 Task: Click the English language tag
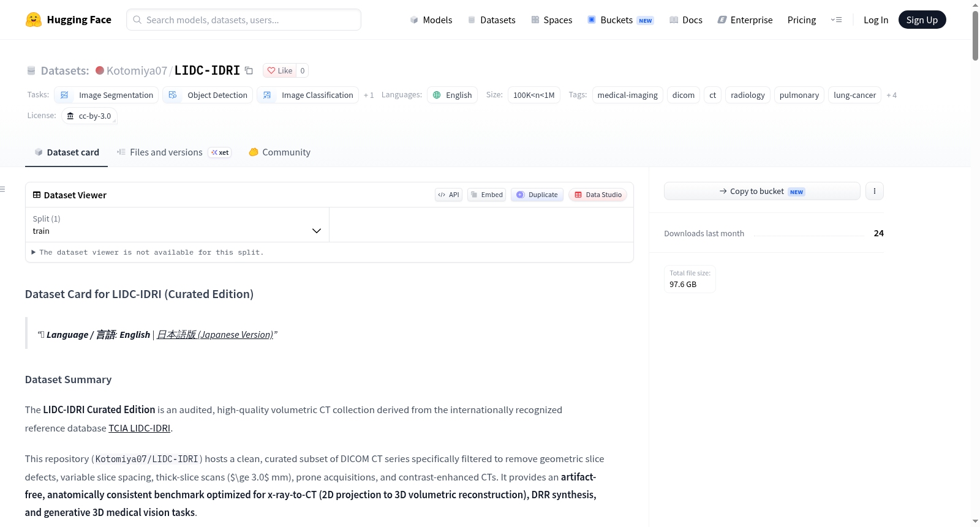[x=452, y=95]
